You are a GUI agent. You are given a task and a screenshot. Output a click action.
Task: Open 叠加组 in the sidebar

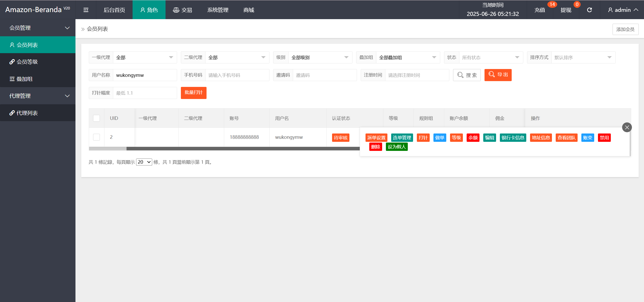(24, 79)
